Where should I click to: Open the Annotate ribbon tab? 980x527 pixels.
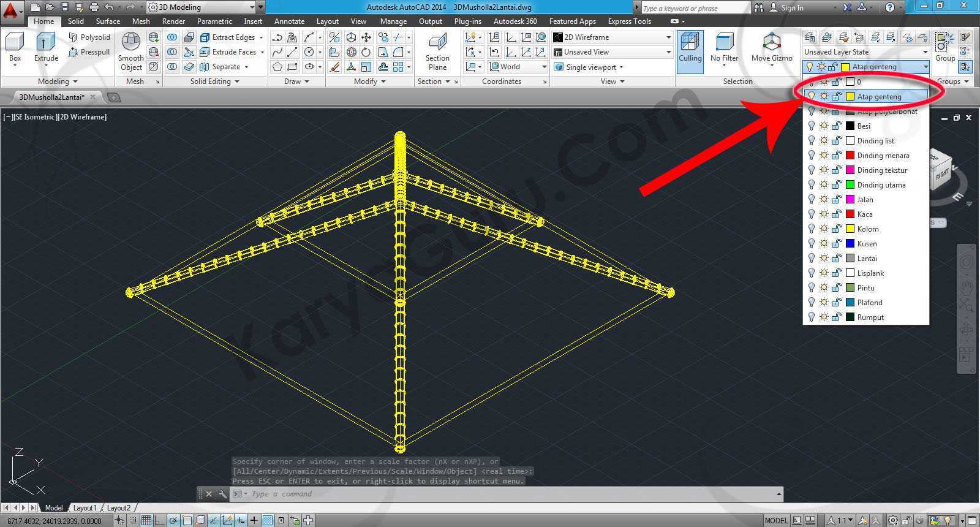coord(289,21)
